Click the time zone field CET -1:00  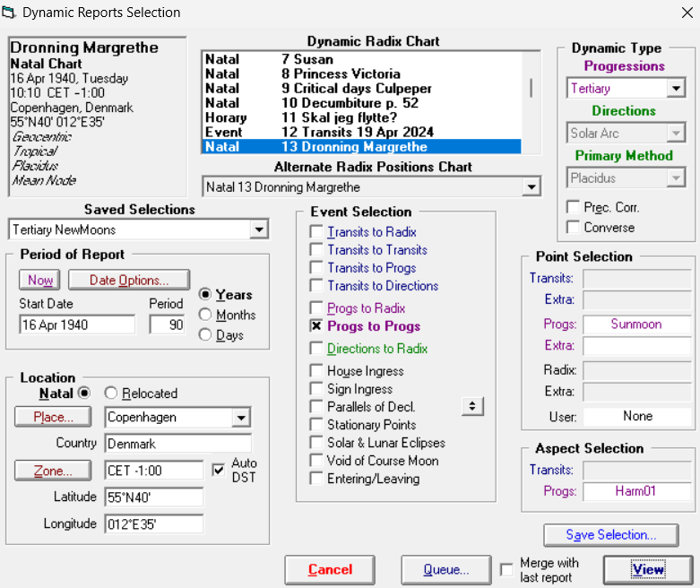point(154,471)
